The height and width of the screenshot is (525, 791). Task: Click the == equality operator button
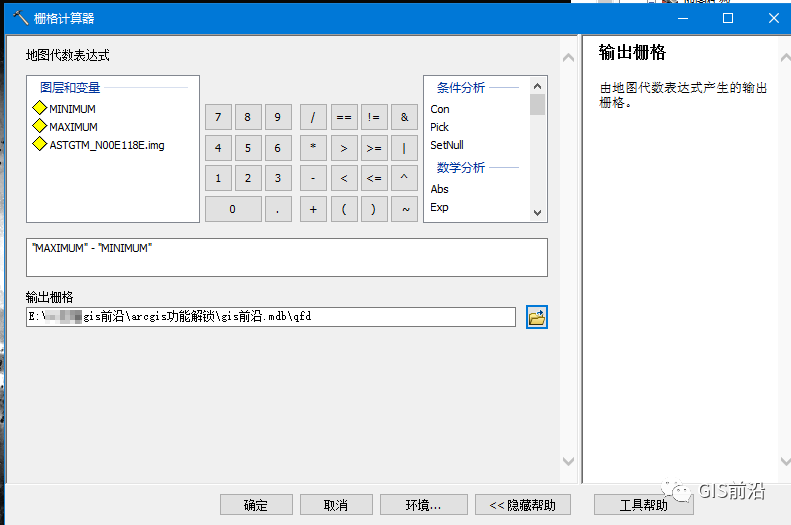pyautogui.click(x=344, y=117)
